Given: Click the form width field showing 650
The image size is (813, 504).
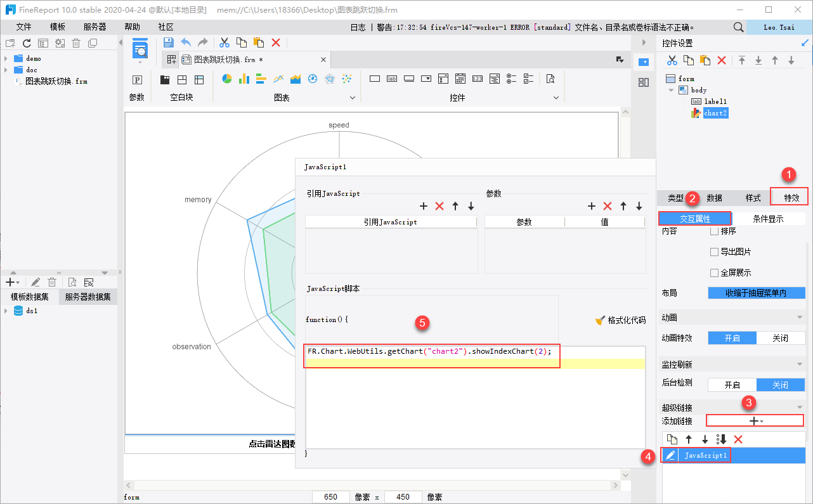Looking at the screenshot, I should (330, 497).
